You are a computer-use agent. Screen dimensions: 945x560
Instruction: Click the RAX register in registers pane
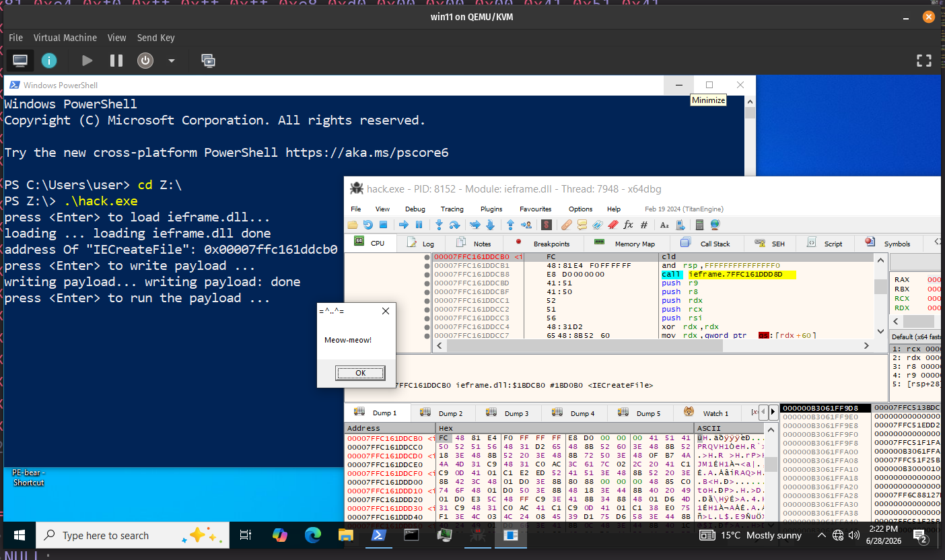901,279
